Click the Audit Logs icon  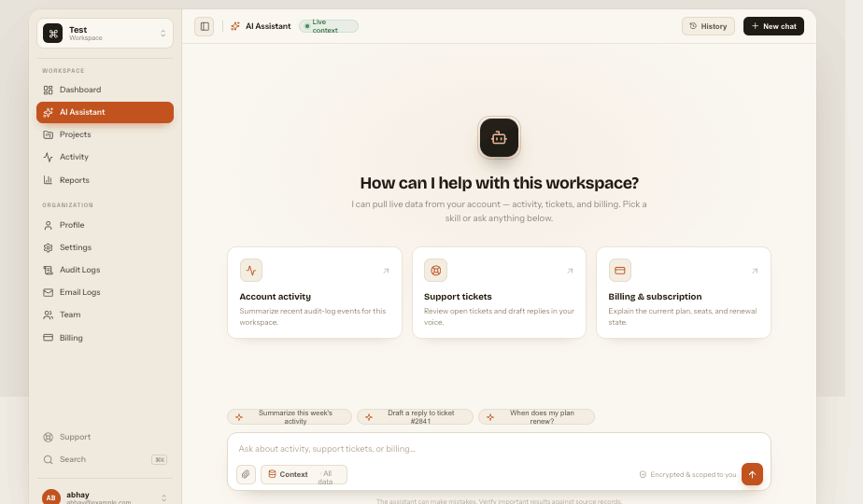(48, 270)
